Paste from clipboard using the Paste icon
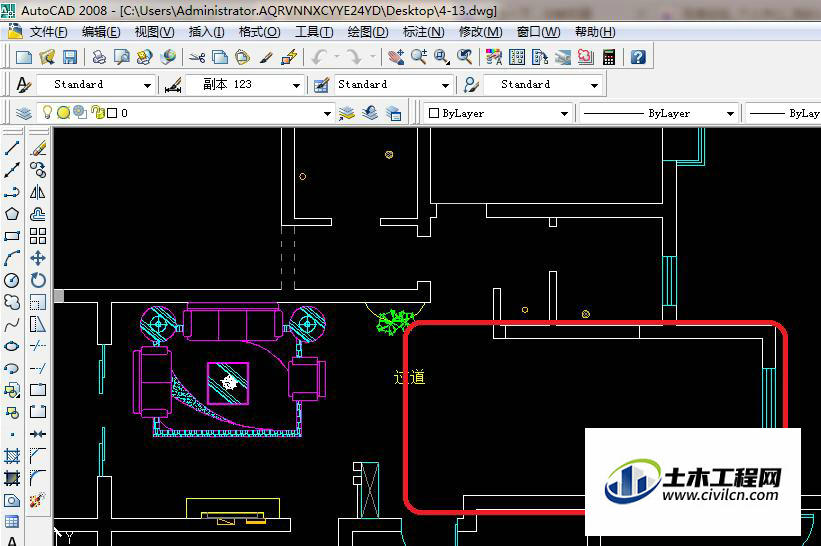Viewport: 821px width, 546px height. pyautogui.click(x=242, y=57)
